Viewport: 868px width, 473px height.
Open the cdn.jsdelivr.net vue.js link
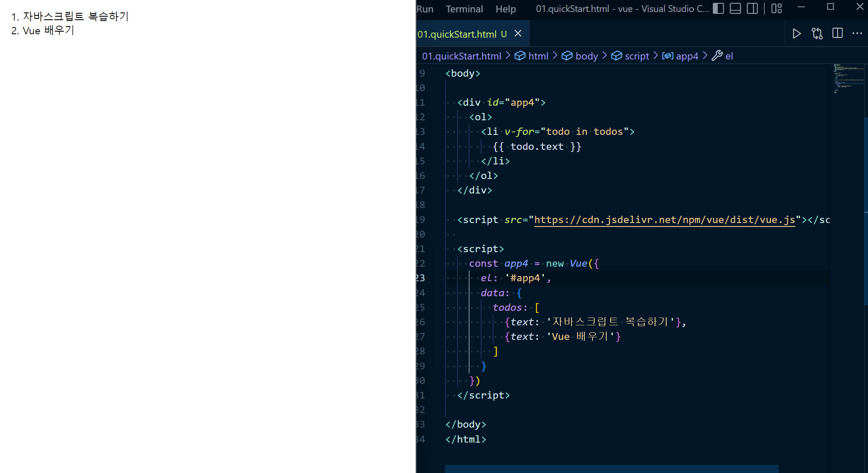point(664,220)
